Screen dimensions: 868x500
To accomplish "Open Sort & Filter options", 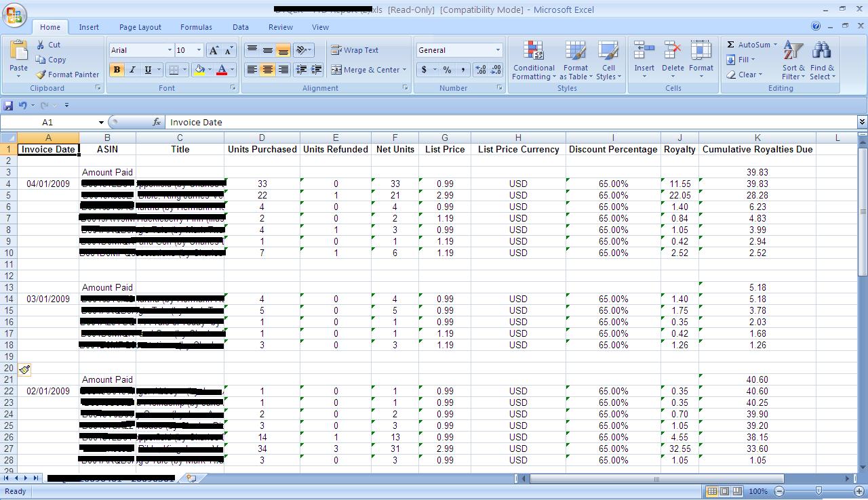I will pos(793,60).
